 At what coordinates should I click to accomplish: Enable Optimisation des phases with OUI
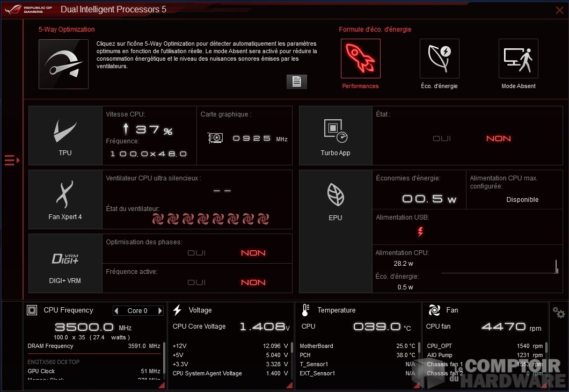click(x=196, y=253)
